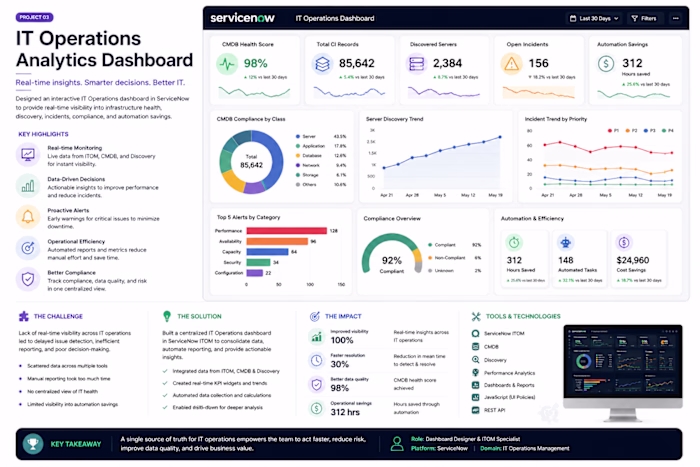This screenshot has width=700, height=467.
Task: Click the Faster resolution clock icon
Action: pos(317,360)
